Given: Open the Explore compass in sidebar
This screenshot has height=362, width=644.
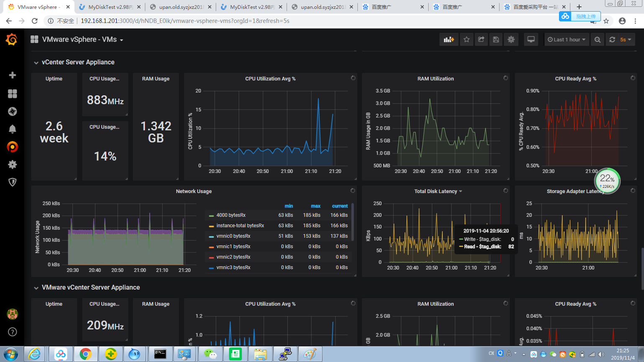Looking at the screenshot, I should pos(12,111).
